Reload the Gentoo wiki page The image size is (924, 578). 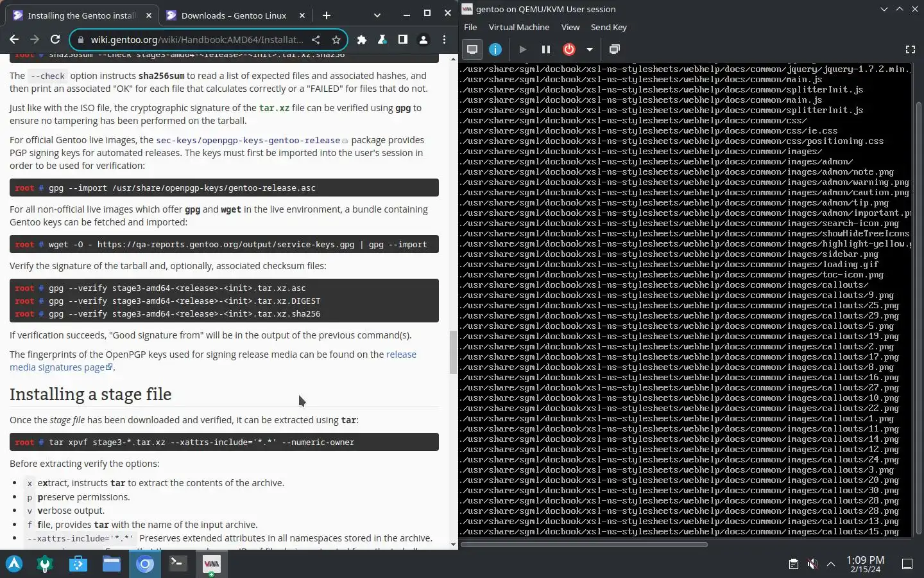[55, 40]
